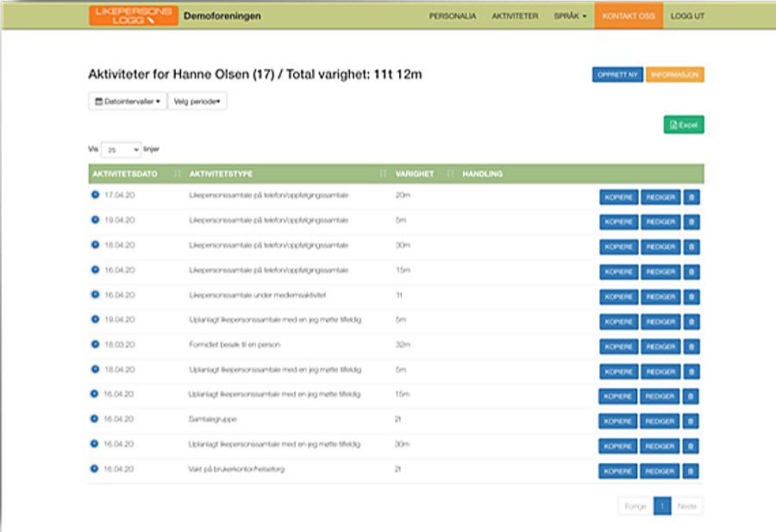Click the HANDLING column header
This screenshot has width=776, height=532.
tap(482, 173)
